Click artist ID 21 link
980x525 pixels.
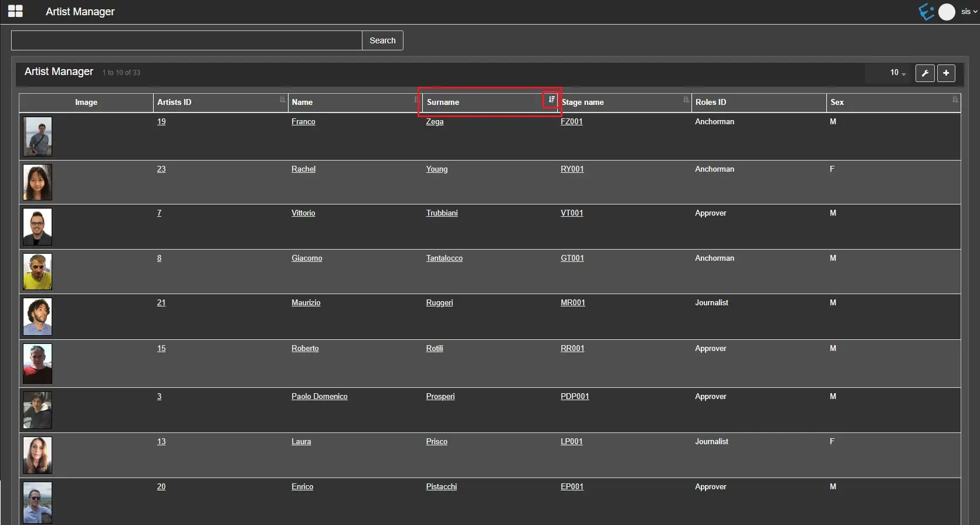161,303
